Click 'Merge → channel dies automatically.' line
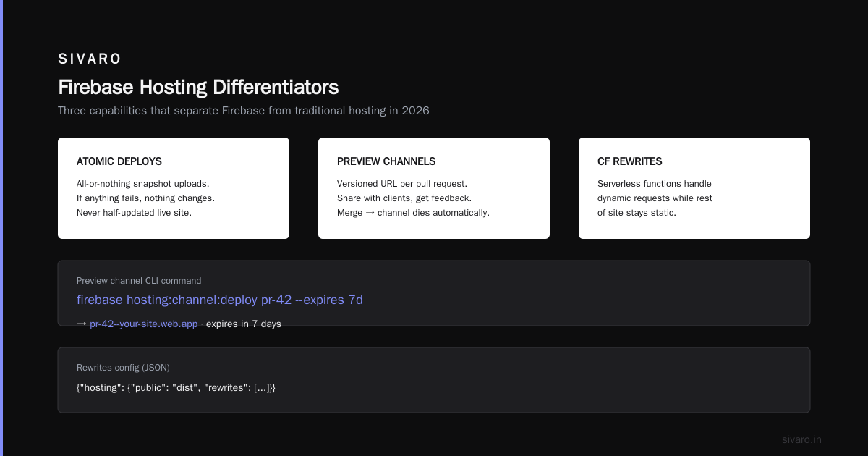 [413, 213]
